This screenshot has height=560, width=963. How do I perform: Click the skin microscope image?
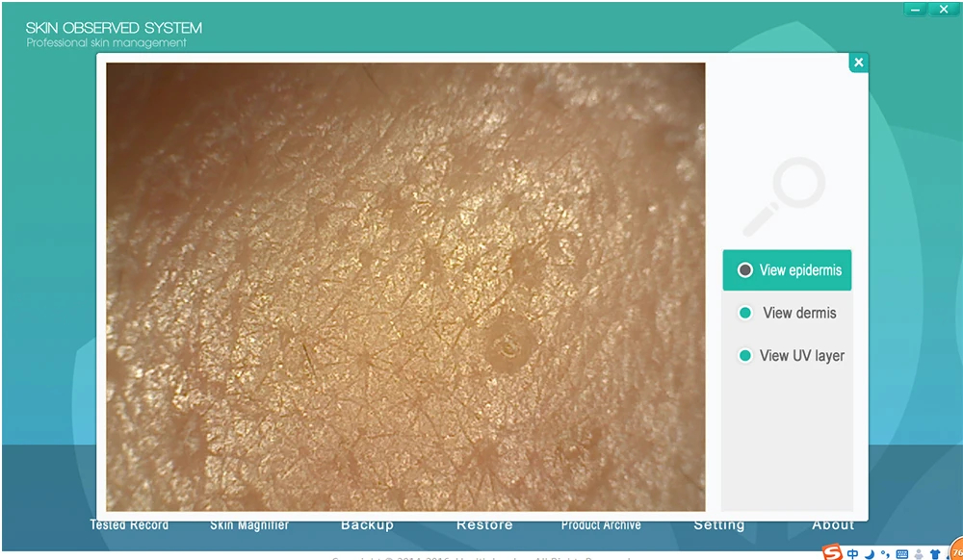point(405,287)
